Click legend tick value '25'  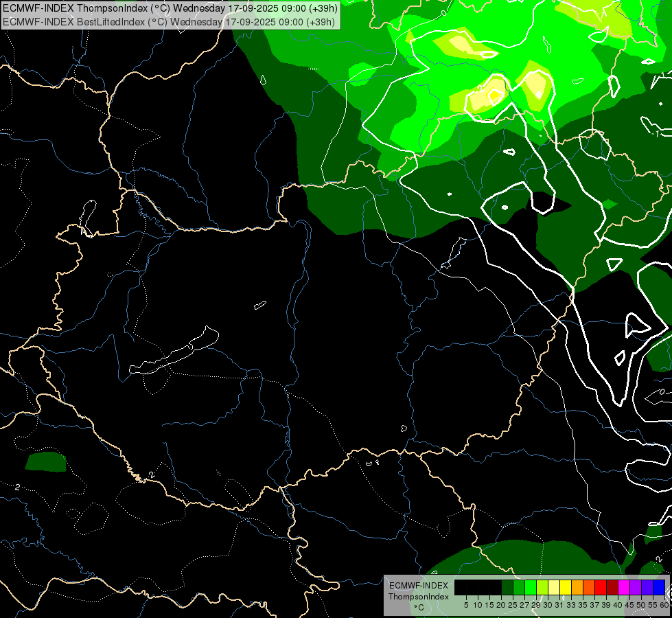[513, 605]
